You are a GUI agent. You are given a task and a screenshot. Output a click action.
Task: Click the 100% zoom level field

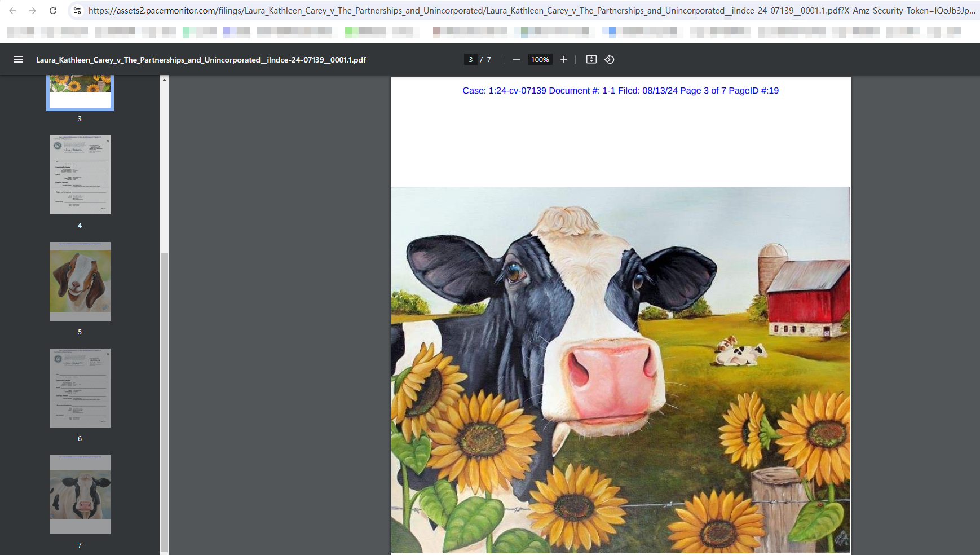(540, 59)
